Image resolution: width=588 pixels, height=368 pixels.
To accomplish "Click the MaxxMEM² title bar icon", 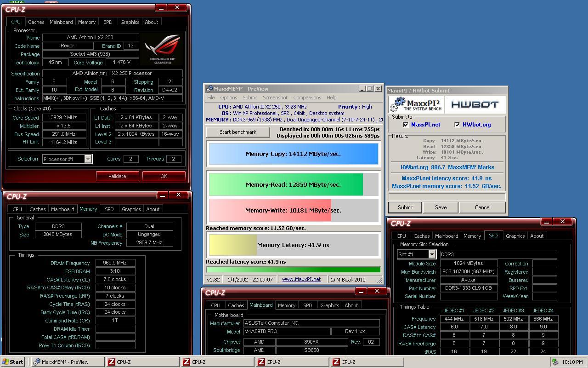I will pyautogui.click(x=209, y=89).
